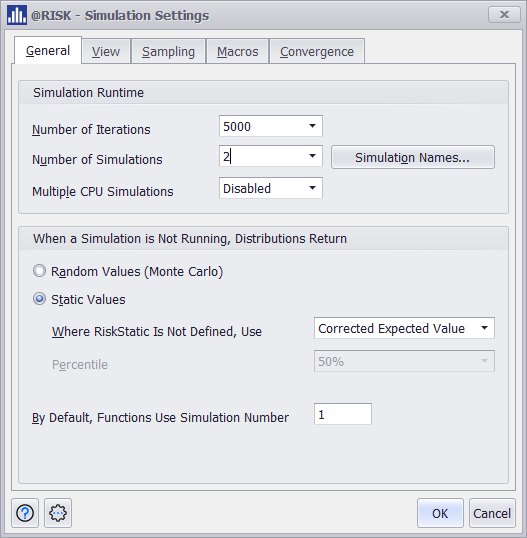Open the Convergence tab
Screen dimensions: 527x538
coord(317,51)
